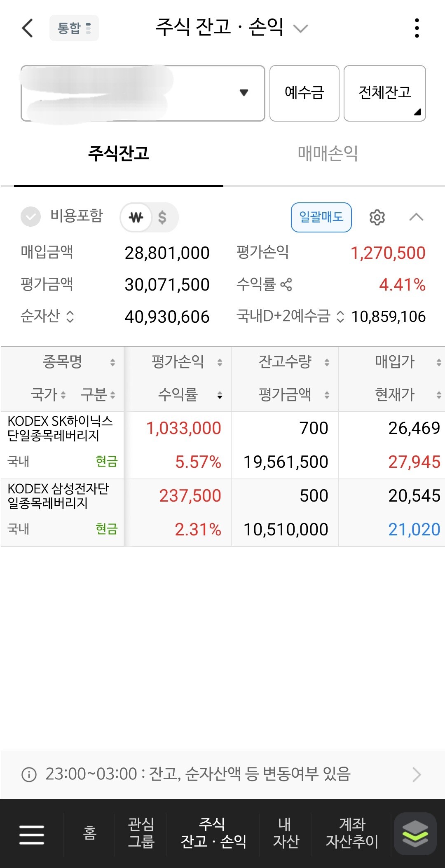Screen dimensions: 445x868
Task: Click the 예수금 button
Action: coord(304,93)
